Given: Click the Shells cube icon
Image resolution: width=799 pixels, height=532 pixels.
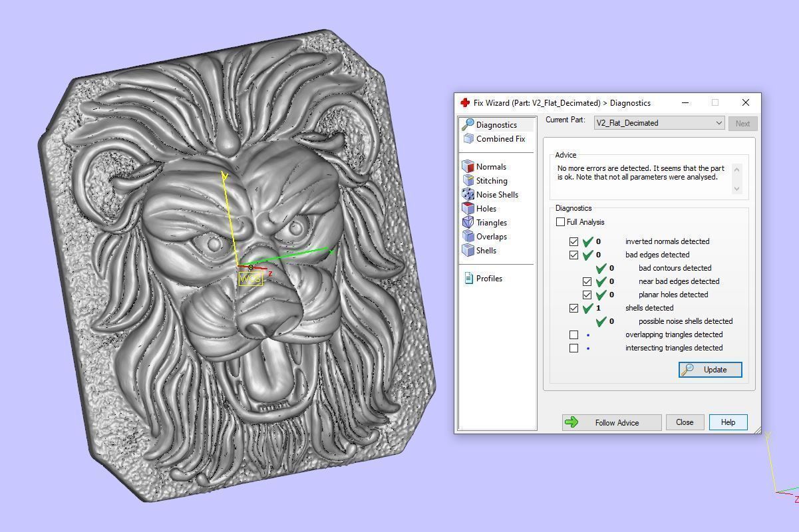Looking at the screenshot, I should pyautogui.click(x=468, y=250).
